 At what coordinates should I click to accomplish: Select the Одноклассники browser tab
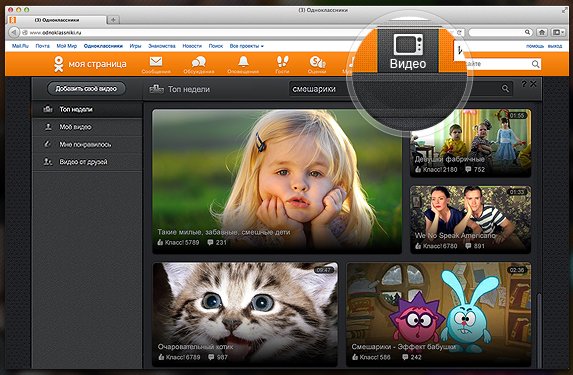57,20
